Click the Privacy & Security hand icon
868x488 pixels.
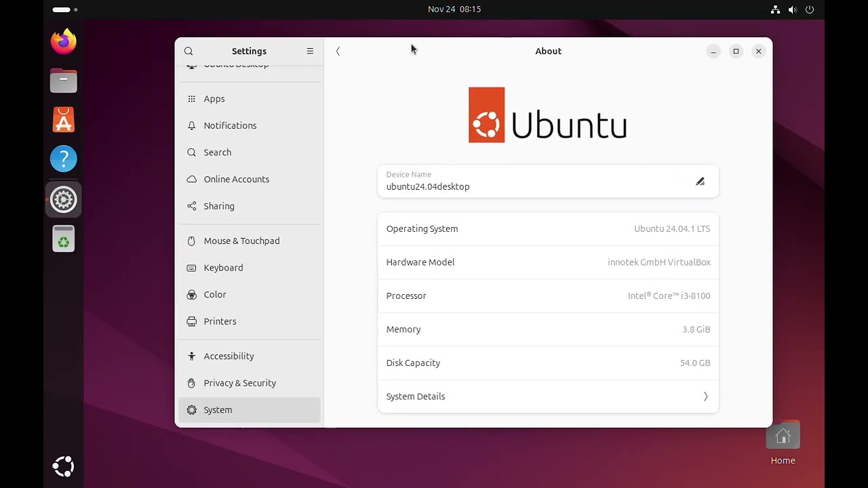(x=191, y=383)
